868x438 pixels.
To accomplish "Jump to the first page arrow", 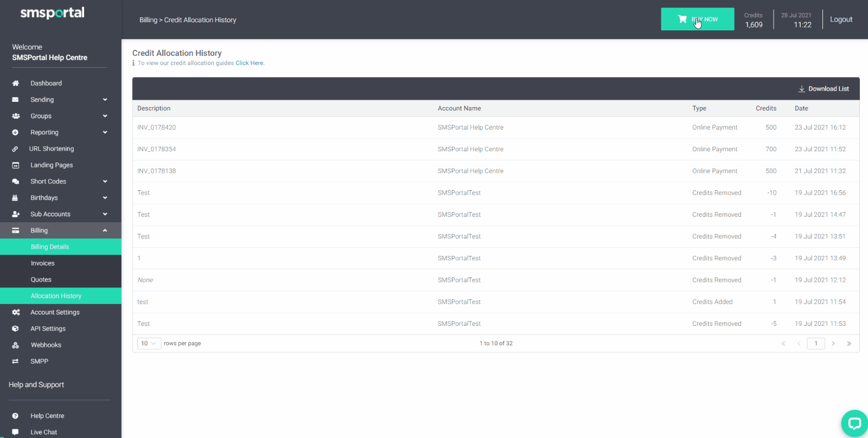I will 783,344.
